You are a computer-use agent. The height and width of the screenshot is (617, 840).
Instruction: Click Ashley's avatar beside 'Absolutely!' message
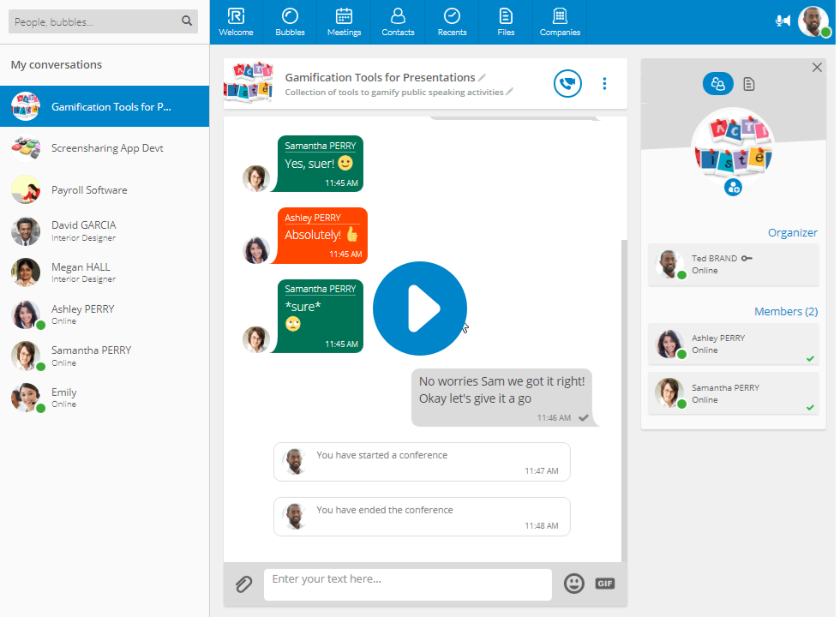pos(256,250)
